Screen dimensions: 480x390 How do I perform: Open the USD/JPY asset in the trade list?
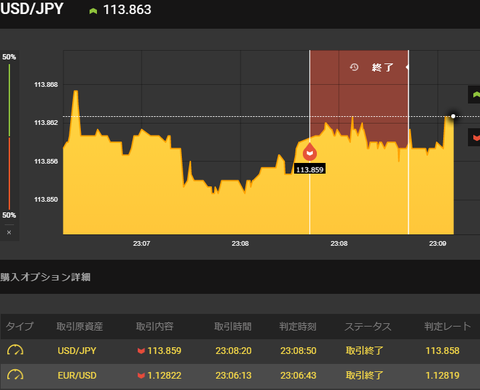click(77, 351)
